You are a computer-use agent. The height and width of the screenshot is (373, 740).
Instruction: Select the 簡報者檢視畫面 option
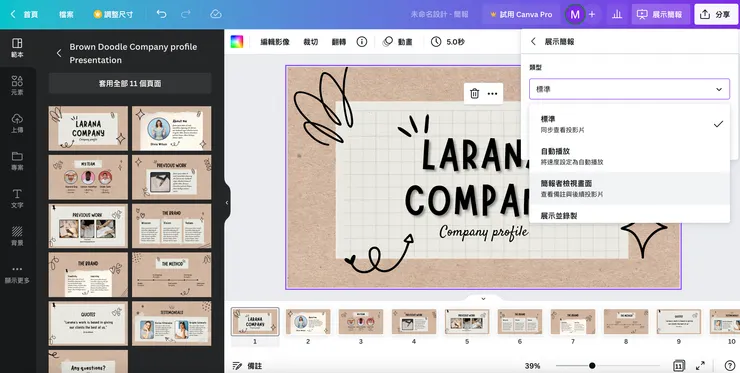click(629, 188)
